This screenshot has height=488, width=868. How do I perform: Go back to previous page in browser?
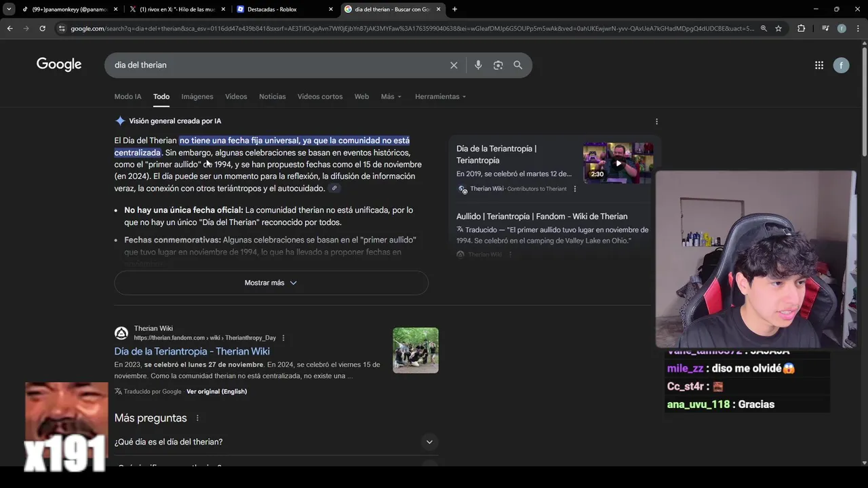coord(10,28)
